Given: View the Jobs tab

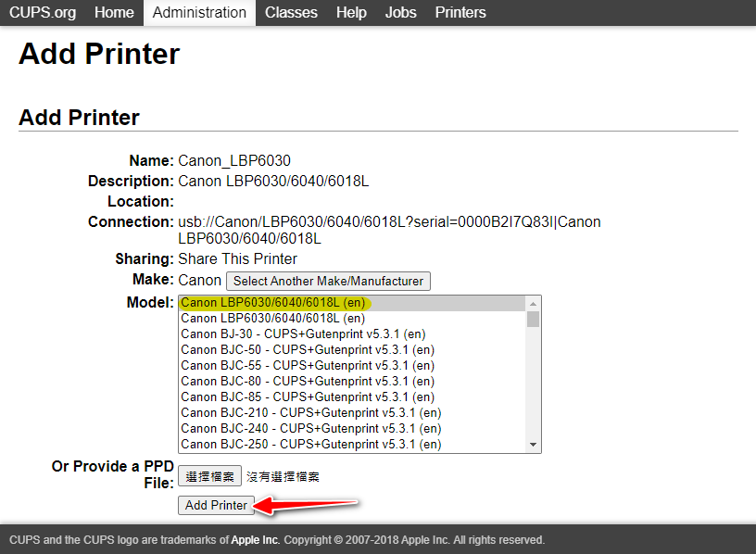Looking at the screenshot, I should click(400, 12).
